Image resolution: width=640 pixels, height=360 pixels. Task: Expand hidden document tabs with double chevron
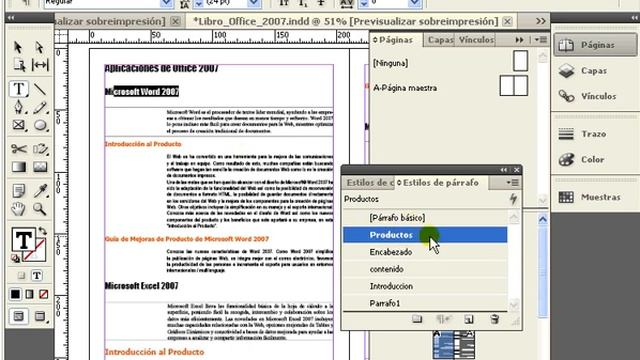click(540, 21)
